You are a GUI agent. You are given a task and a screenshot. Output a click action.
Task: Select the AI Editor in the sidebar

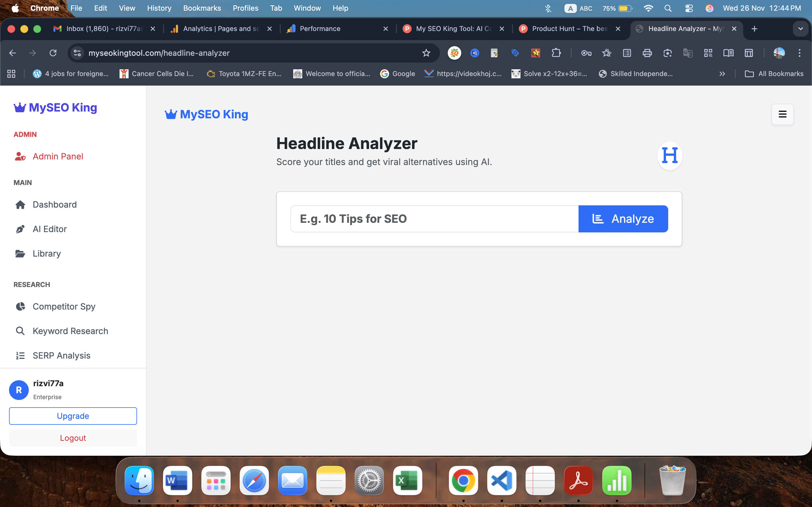pyautogui.click(x=50, y=229)
